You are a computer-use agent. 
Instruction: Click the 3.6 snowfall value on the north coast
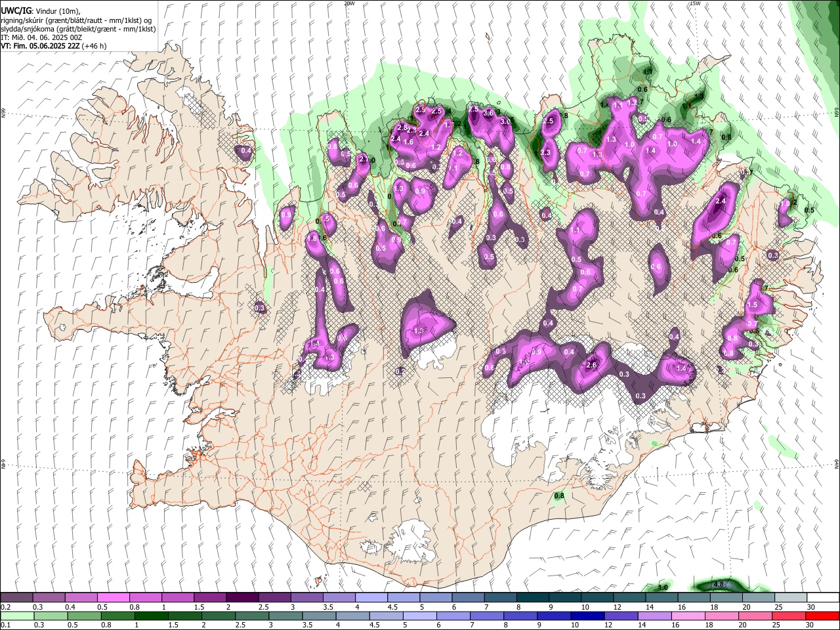(488, 113)
